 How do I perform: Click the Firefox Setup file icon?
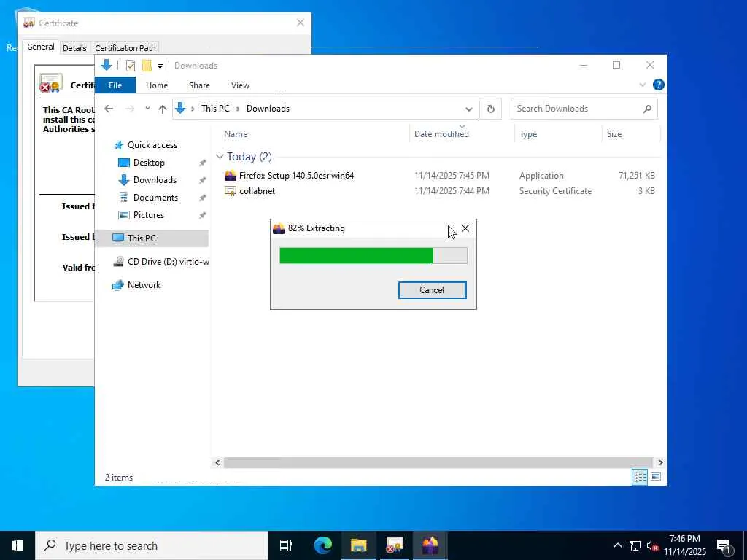pos(231,176)
